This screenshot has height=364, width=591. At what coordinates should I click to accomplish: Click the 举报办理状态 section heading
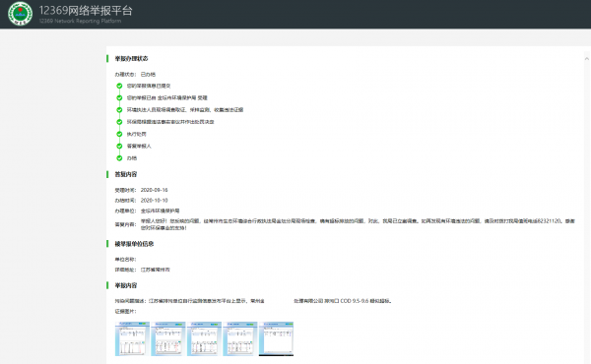[131, 59]
